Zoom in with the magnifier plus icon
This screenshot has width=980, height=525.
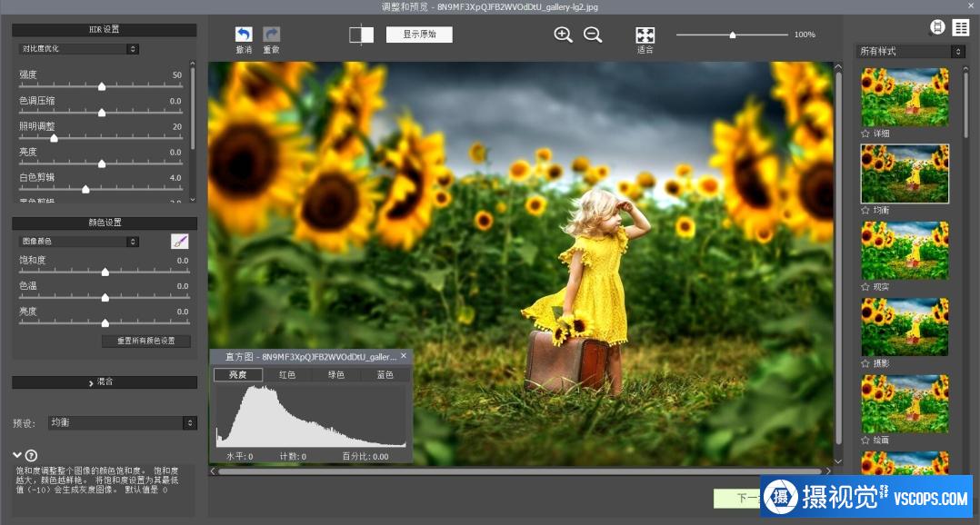563,35
